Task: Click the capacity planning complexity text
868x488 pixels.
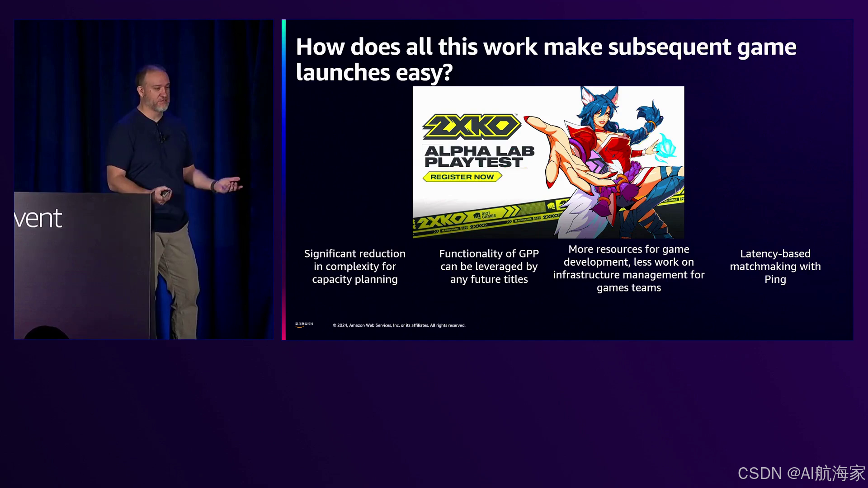Action: pyautogui.click(x=354, y=267)
